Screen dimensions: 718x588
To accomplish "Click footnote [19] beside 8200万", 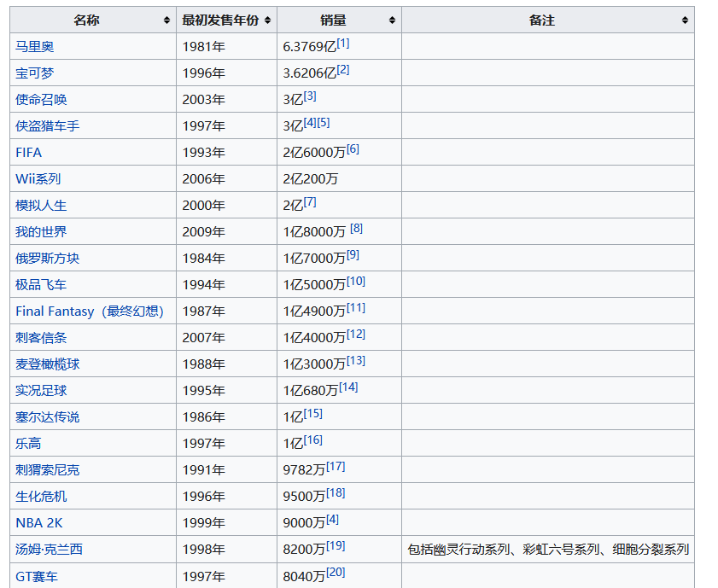I will tap(336, 546).
